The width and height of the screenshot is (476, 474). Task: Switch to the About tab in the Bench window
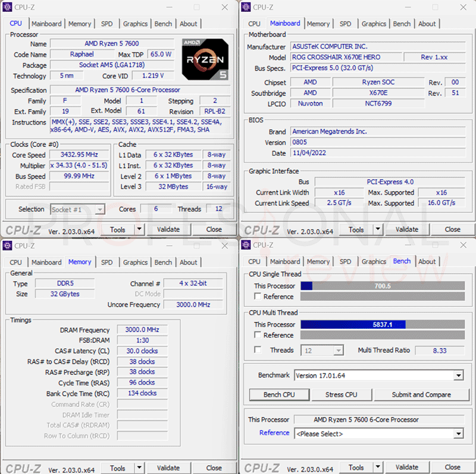click(427, 262)
